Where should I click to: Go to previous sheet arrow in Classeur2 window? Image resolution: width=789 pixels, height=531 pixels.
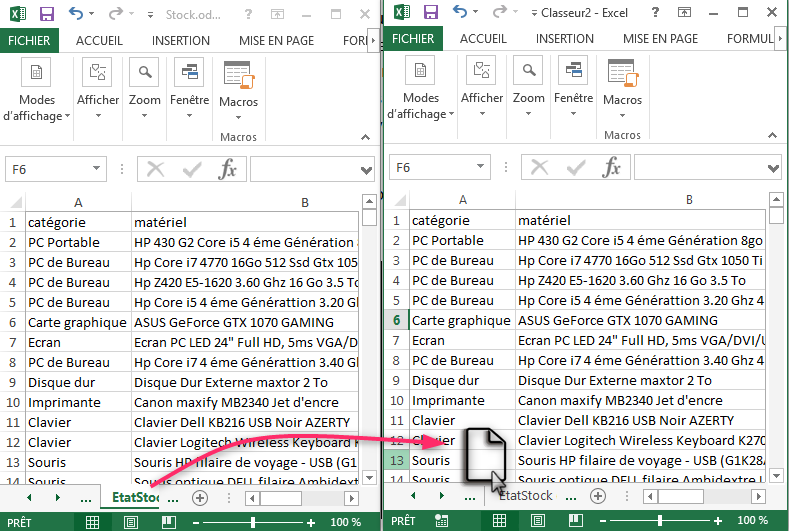click(413, 496)
